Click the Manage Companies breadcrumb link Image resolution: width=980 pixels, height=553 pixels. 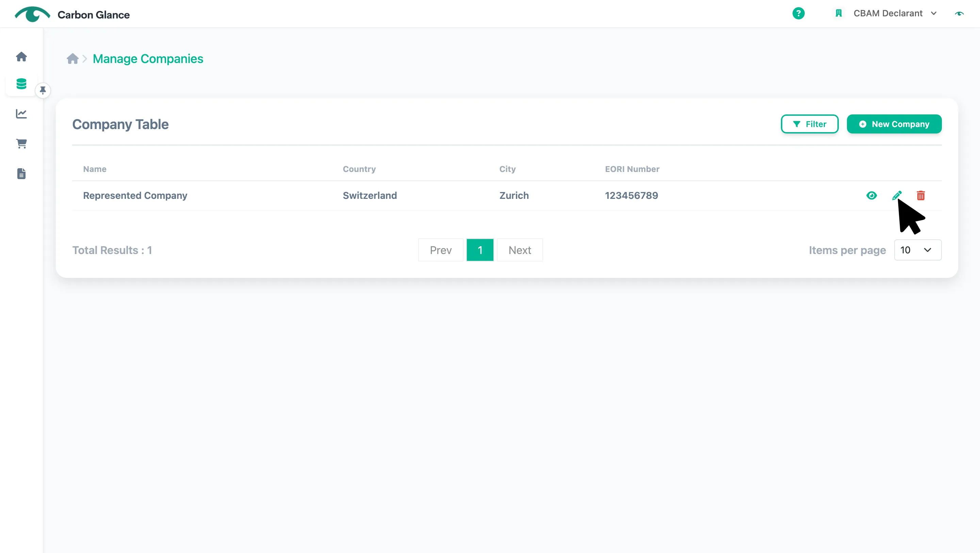(x=148, y=59)
